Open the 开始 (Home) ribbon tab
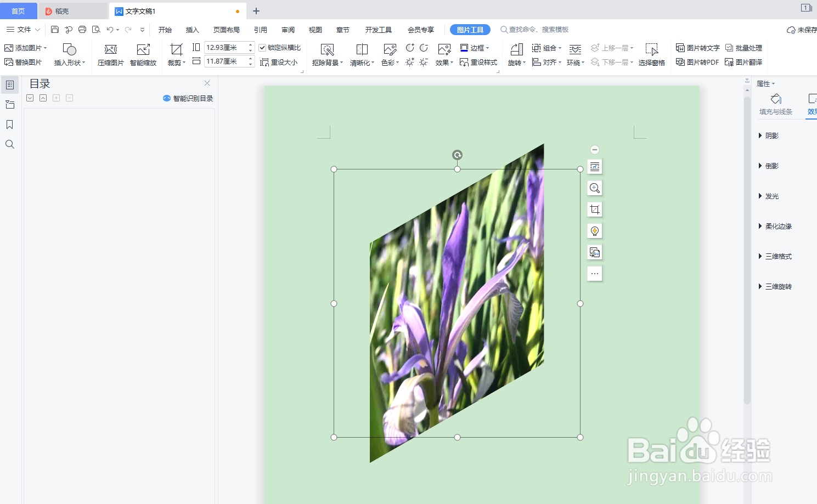 [x=165, y=30]
